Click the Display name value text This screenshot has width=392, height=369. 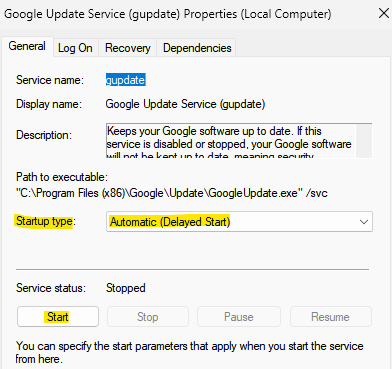coord(185,104)
